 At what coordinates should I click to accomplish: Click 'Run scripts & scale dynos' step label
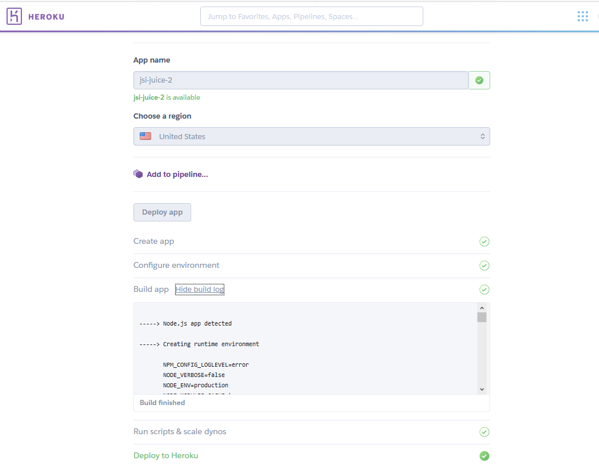[x=180, y=431]
